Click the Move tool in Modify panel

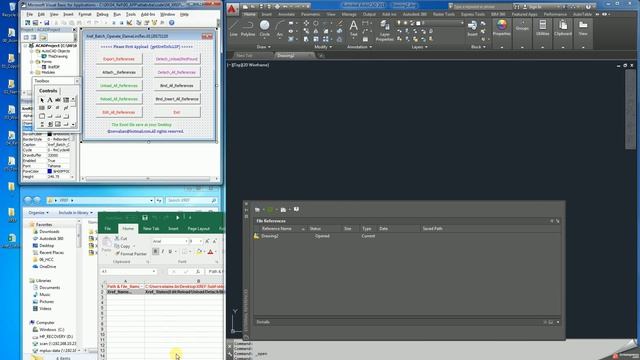306,23
